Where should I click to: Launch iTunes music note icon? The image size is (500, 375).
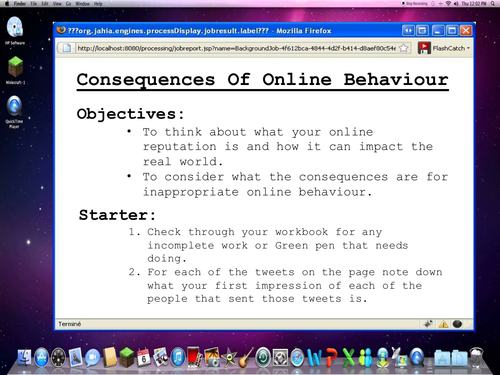178,358
